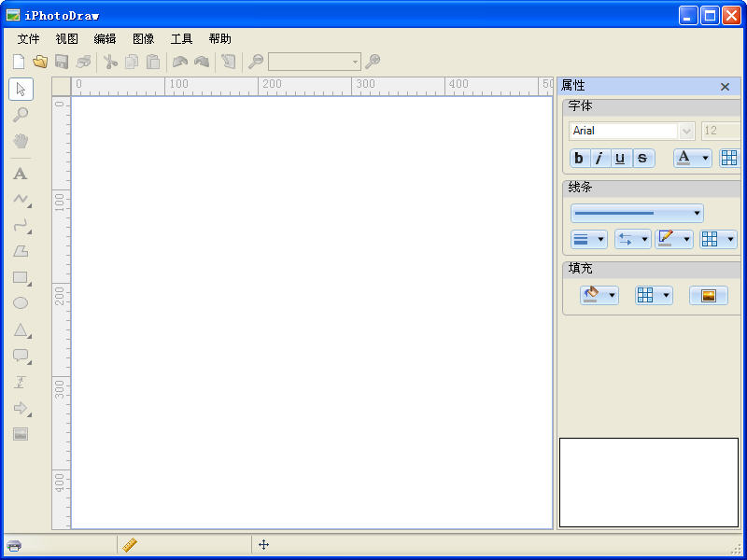Create a new document with toolbar icon
This screenshot has height=560, width=747.
(x=19, y=62)
